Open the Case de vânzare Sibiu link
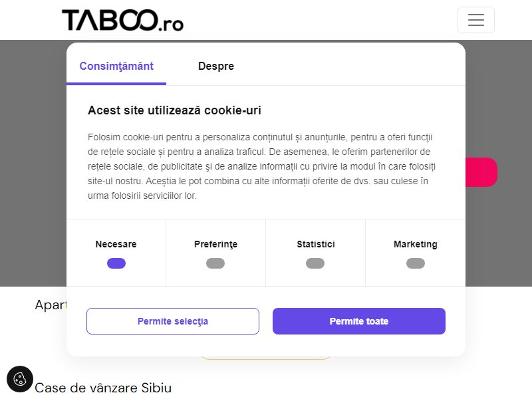 pos(103,388)
